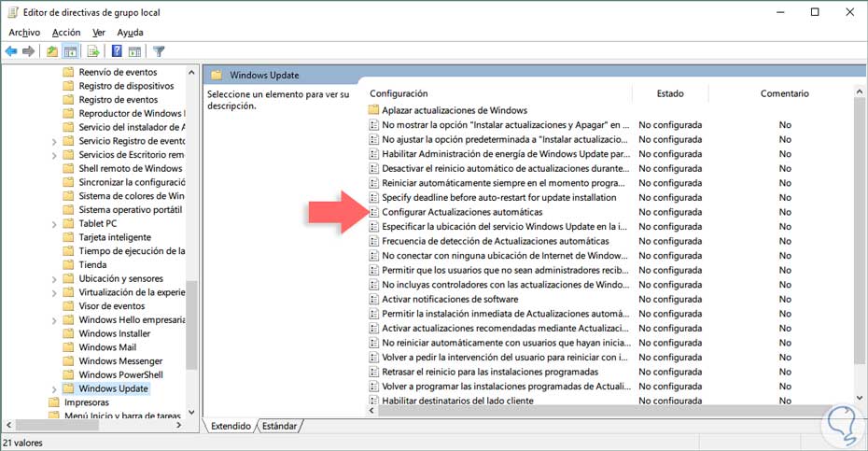Click the folder icon next to Tienda

(69, 265)
